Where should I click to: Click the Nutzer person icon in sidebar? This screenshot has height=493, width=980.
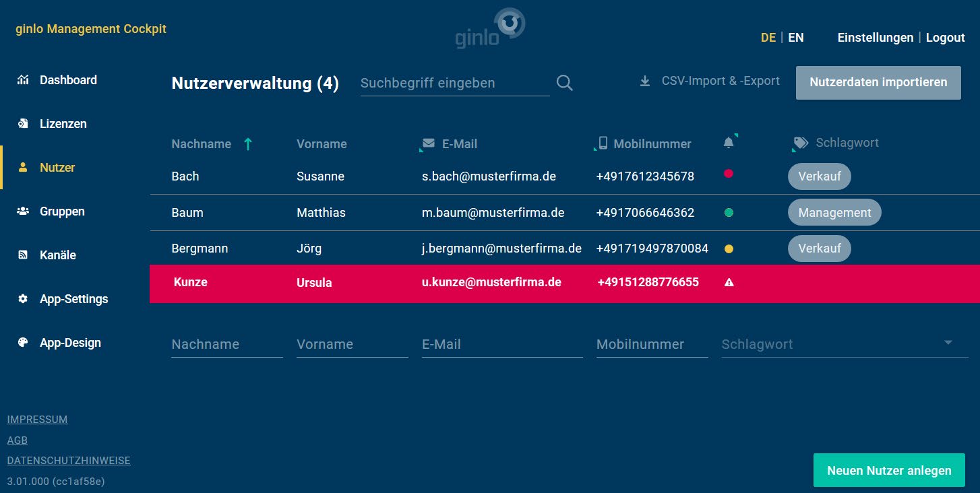(x=23, y=168)
